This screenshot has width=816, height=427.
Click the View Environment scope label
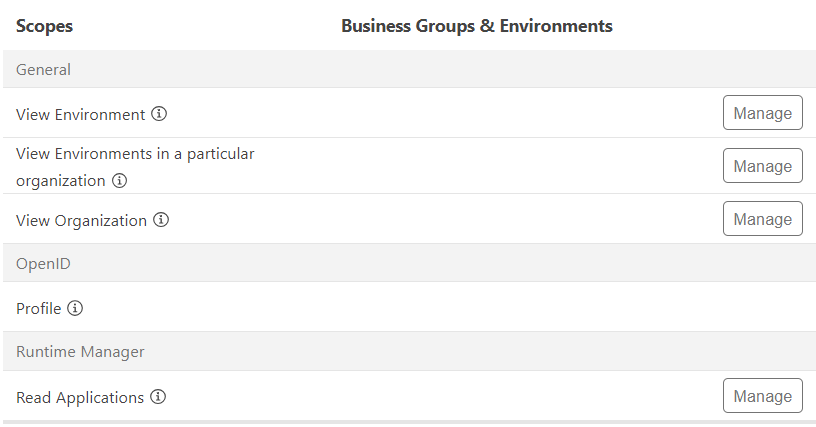pyautogui.click(x=81, y=114)
